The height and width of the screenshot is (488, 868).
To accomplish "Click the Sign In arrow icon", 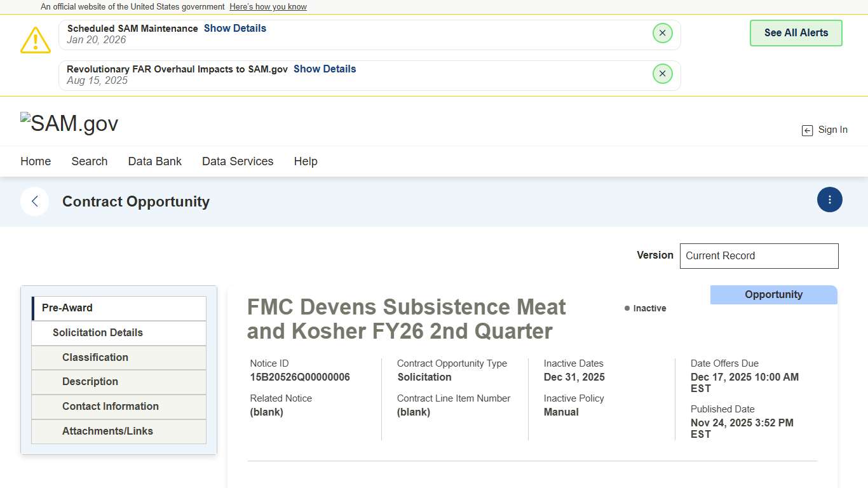I will [807, 130].
